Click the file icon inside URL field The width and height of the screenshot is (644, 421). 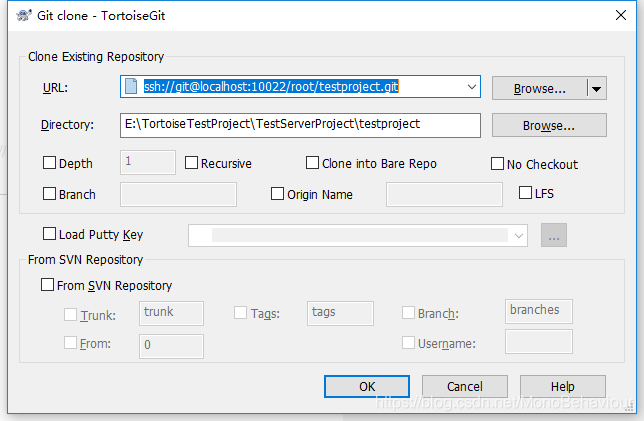pyautogui.click(x=131, y=86)
